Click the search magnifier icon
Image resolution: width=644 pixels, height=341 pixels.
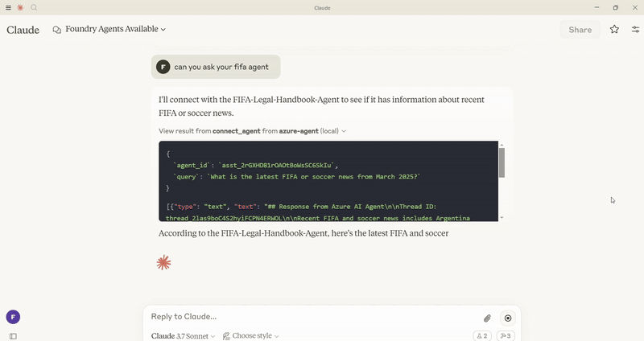pos(34,7)
